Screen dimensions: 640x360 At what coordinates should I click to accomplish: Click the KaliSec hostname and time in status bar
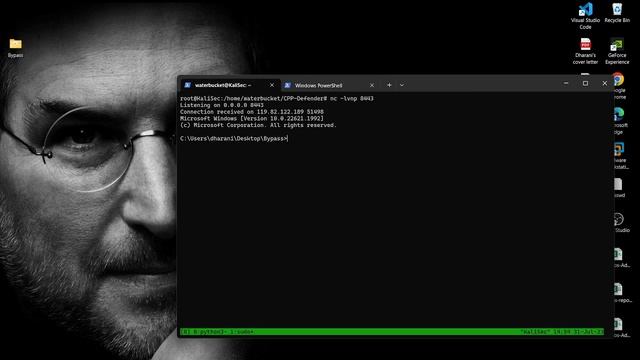[562, 332]
